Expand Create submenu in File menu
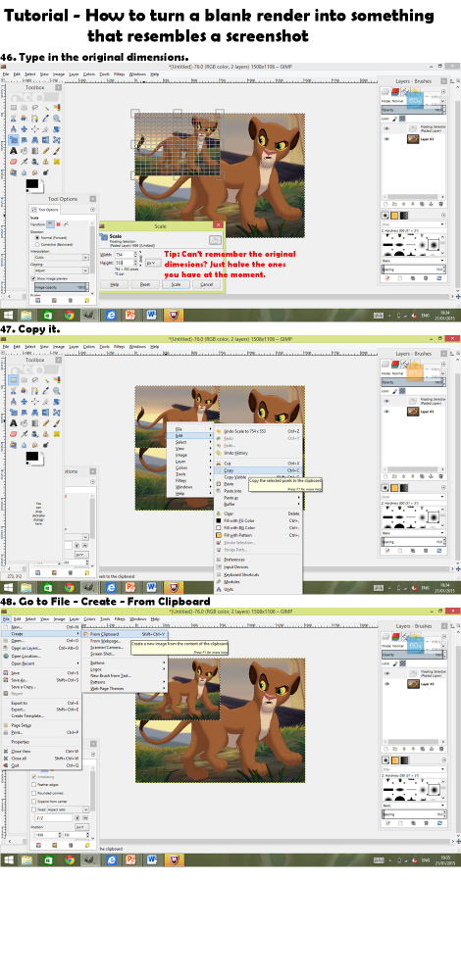The height and width of the screenshot is (980, 461). coord(41,633)
